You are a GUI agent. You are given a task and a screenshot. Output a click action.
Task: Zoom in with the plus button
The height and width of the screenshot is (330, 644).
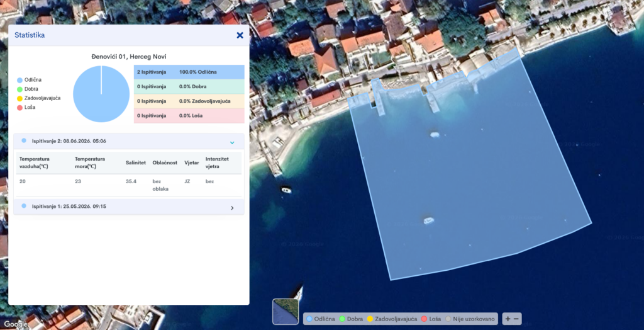click(x=508, y=319)
